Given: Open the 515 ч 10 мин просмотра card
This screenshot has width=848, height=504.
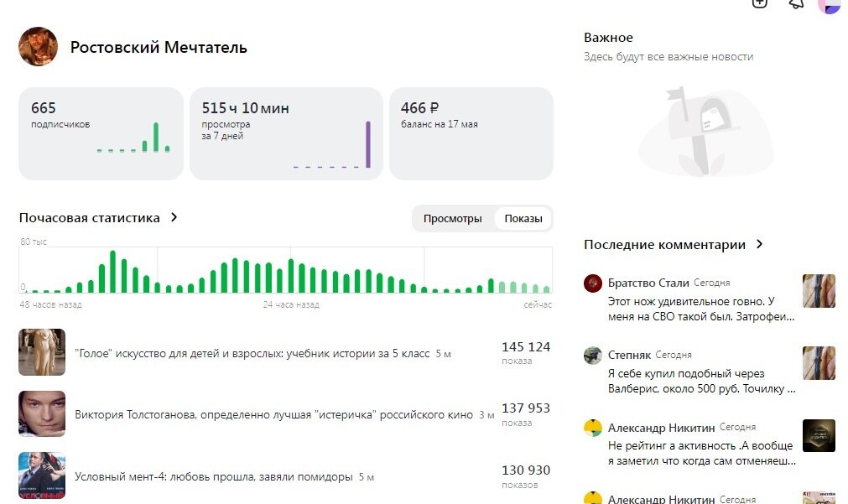Looking at the screenshot, I should click(x=286, y=133).
